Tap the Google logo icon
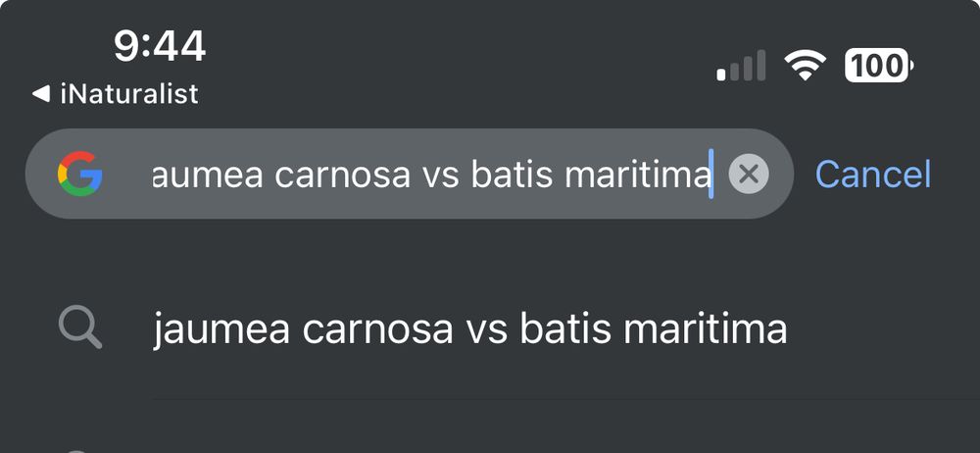980x453 pixels. (x=79, y=175)
